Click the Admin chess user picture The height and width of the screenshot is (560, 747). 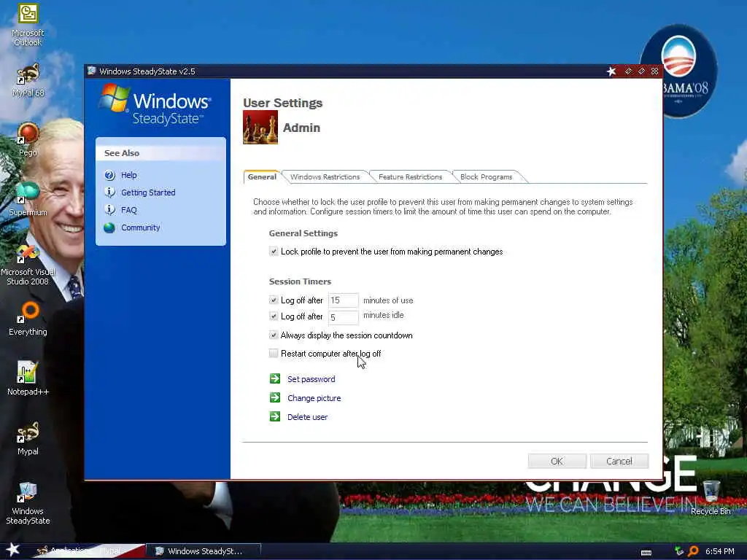tap(260, 127)
